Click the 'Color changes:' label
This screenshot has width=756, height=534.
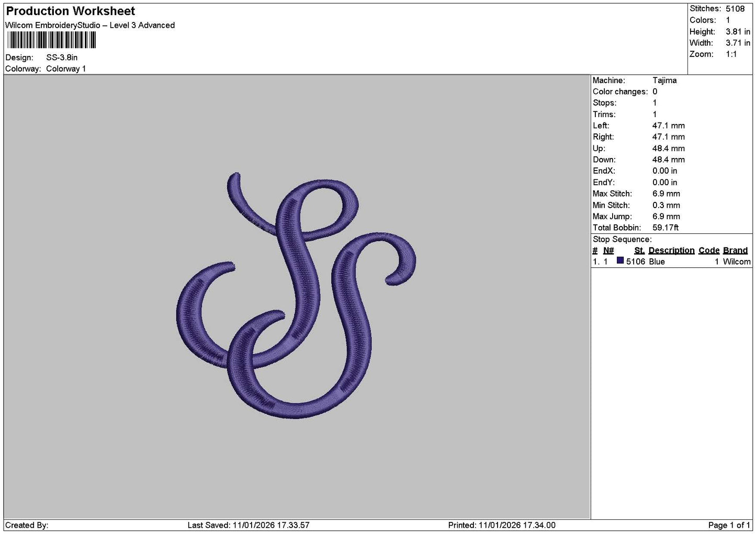tap(620, 92)
